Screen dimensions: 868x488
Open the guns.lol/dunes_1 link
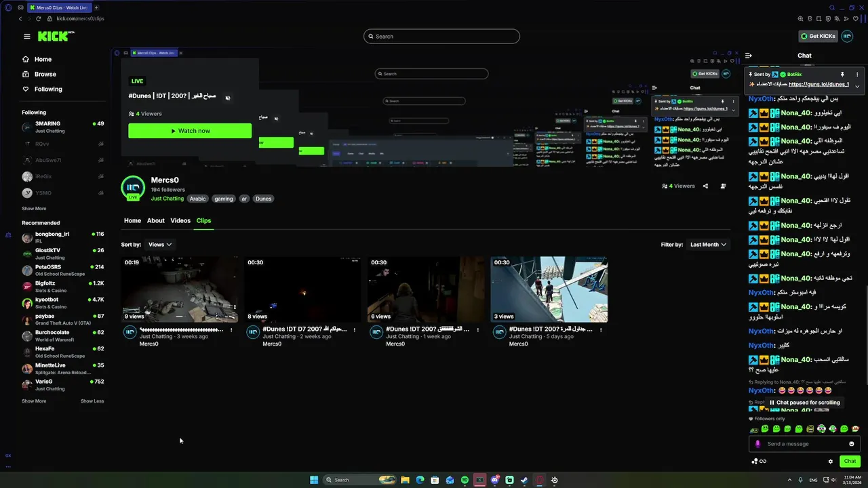[818, 85]
